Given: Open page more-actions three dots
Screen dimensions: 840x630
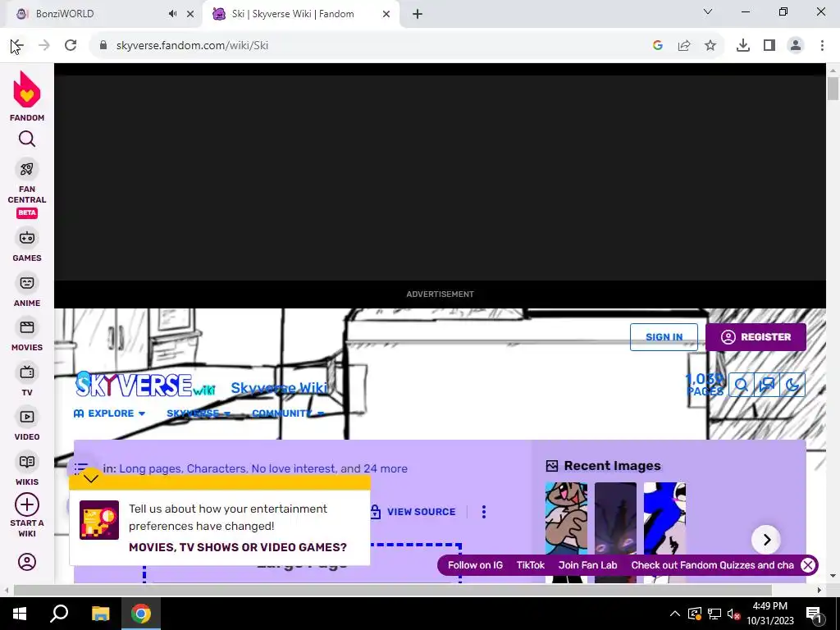Looking at the screenshot, I should [484, 512].
